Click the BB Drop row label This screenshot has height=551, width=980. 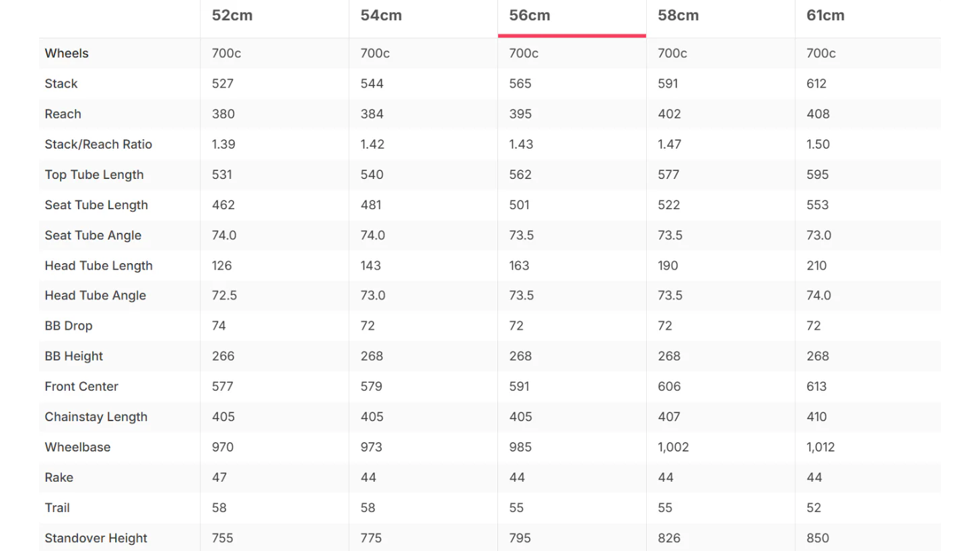(x=69, y=326)
